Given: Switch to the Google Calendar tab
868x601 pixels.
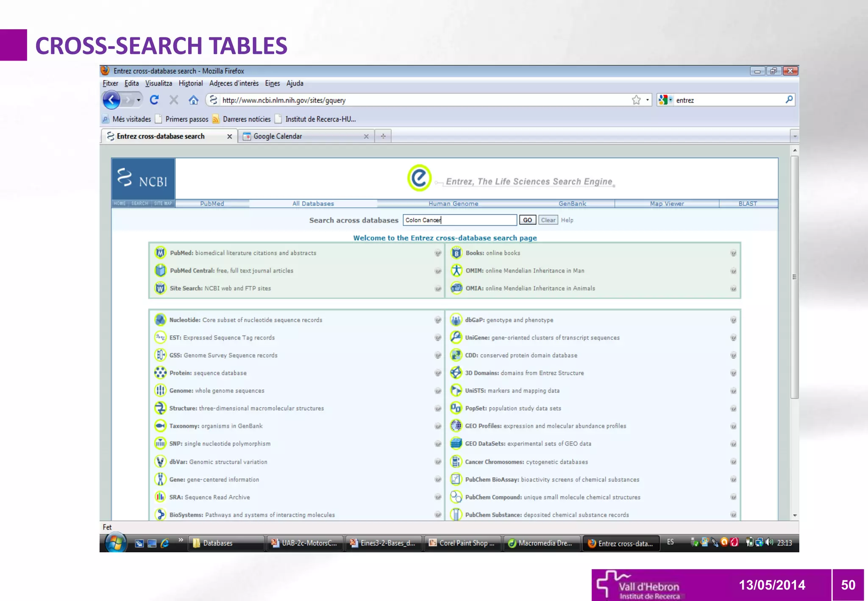Looking at the screenshot, I should click(x=306, y=136).
